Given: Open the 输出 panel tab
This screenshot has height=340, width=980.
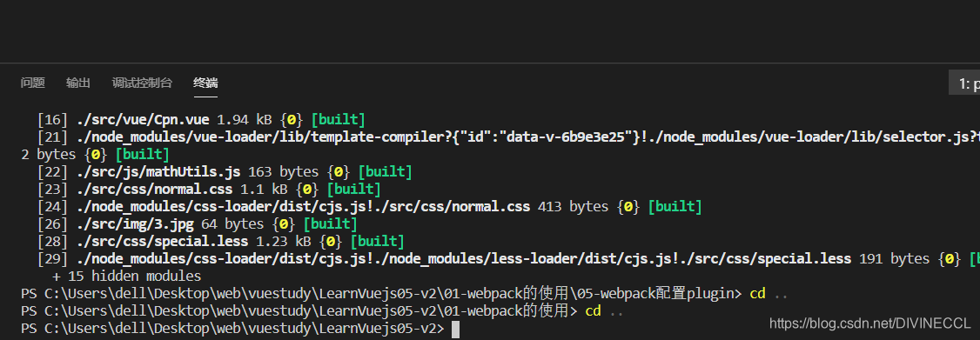Looking at the screenshot, I should [78, 83].
